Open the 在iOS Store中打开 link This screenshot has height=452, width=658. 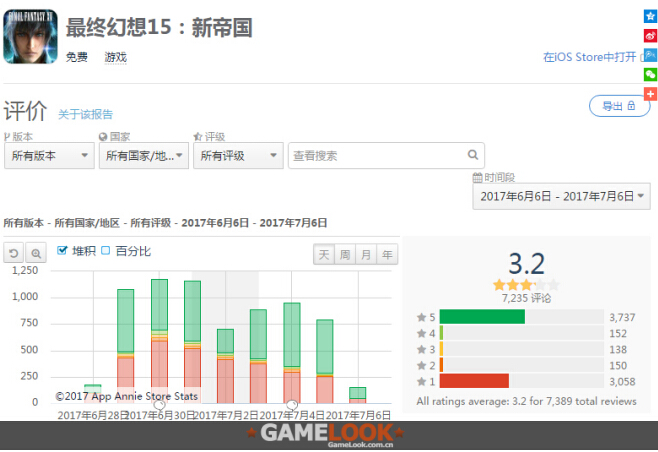[x=590, y=57]
